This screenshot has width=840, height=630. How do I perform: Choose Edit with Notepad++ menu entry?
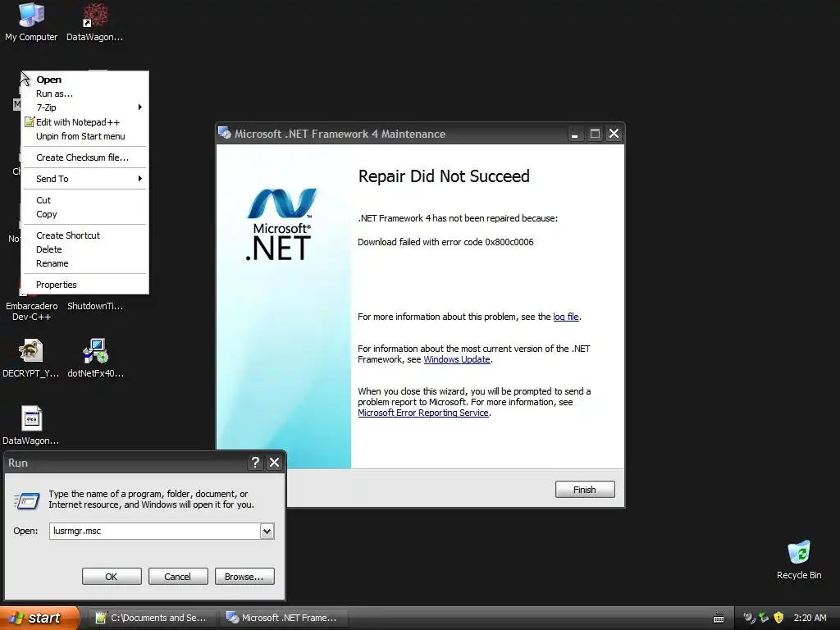[84, 122]
